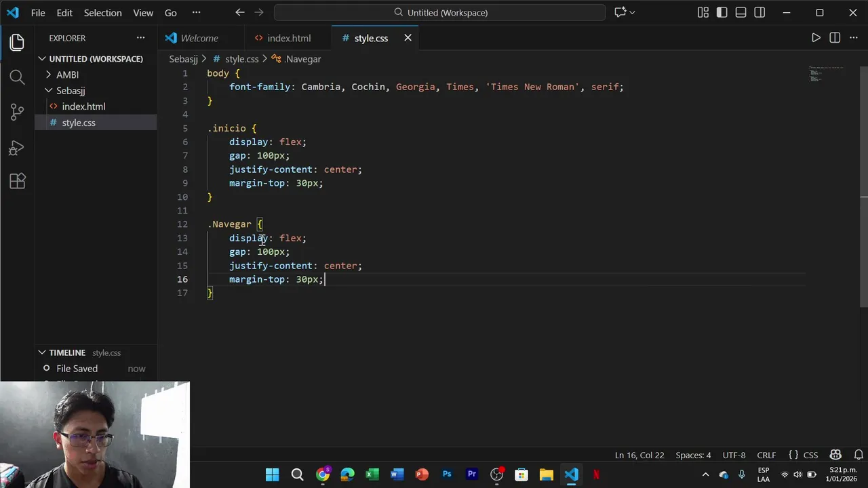Open the Extensions view
Viewport: 868px width, 488px height.
(17, 181)
